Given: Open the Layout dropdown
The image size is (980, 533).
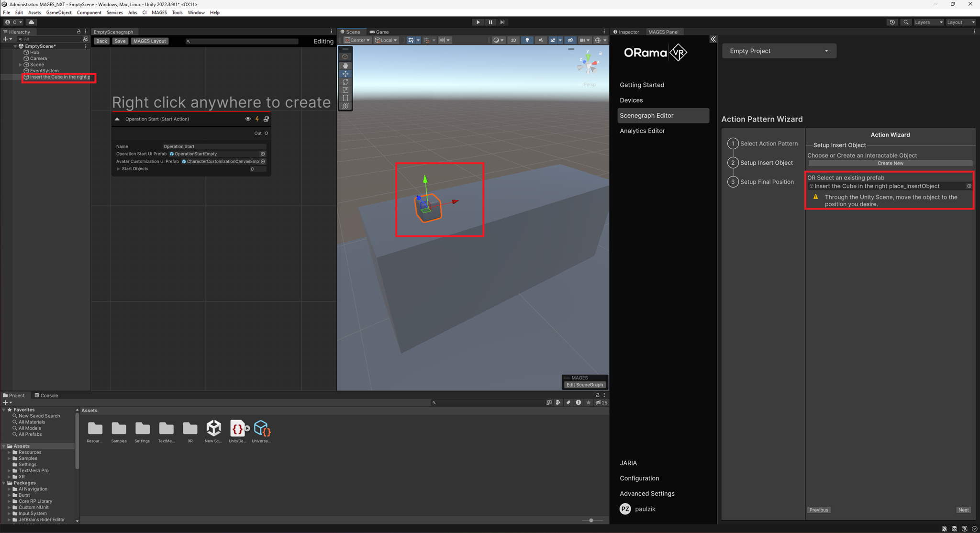Looking at the screenshot, I should pos(961,22).
